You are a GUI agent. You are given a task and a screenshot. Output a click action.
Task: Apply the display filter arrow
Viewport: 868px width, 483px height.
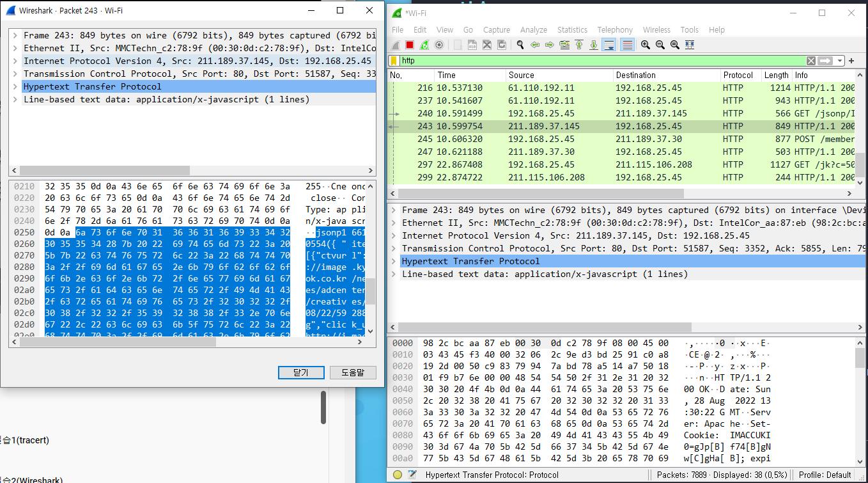825,61
